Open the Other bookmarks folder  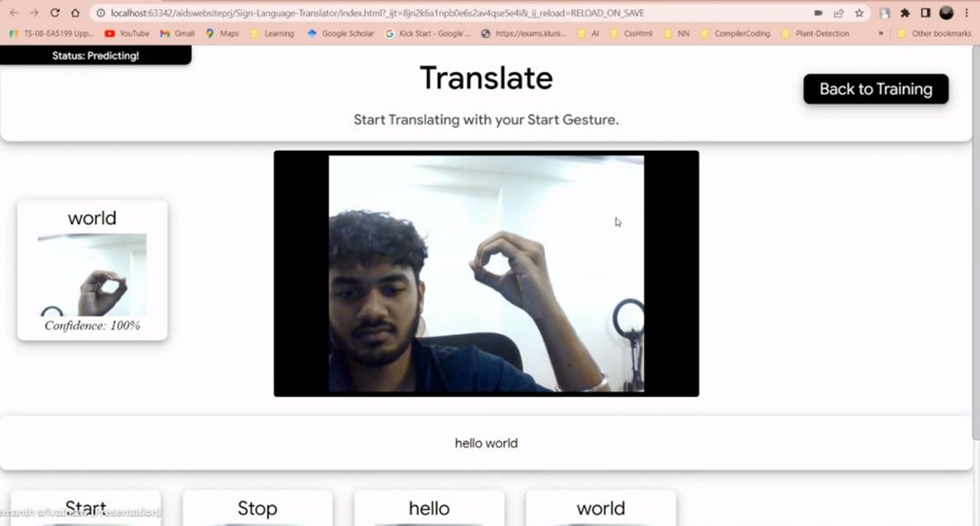(935, 34)
